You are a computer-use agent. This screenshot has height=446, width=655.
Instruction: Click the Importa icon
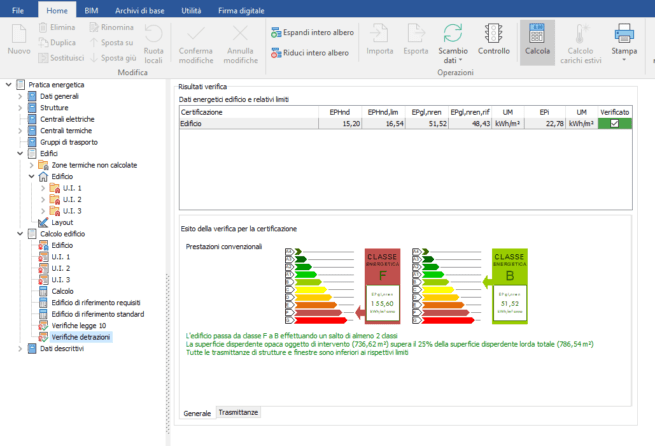coord(380,33)
